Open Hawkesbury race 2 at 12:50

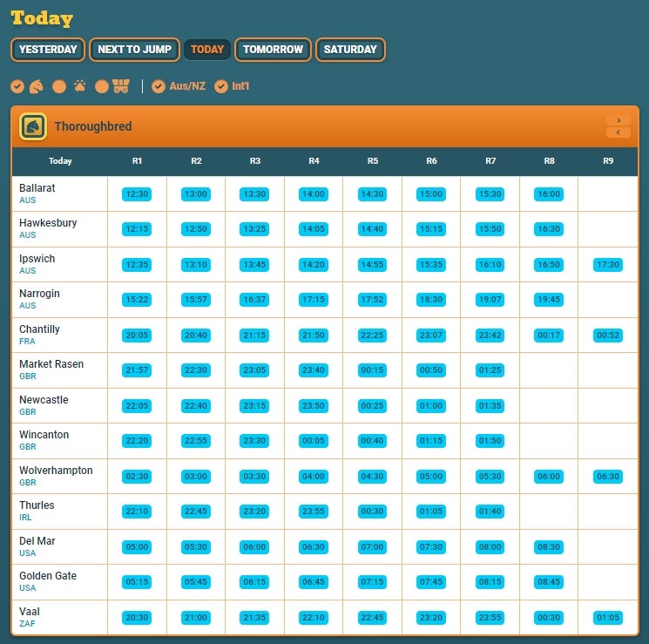196,229
